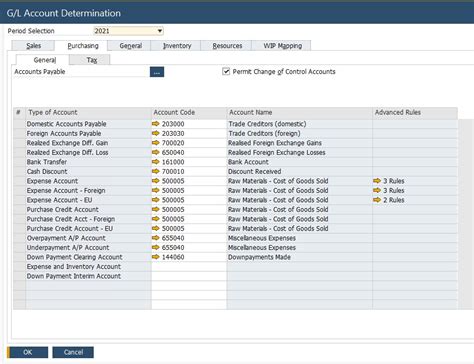Open the Tax sub-tab
The height and width of the screenshot is (364, 474).
tap(91, 60)
